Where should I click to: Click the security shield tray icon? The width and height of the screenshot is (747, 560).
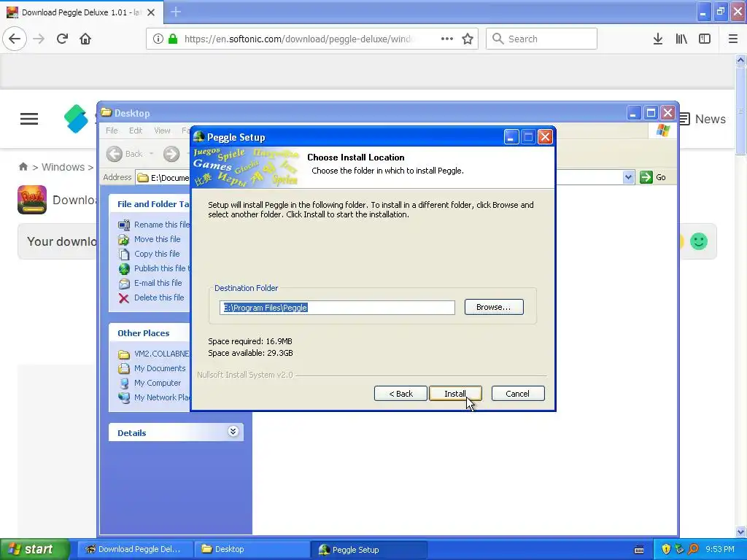click(666, 549)
